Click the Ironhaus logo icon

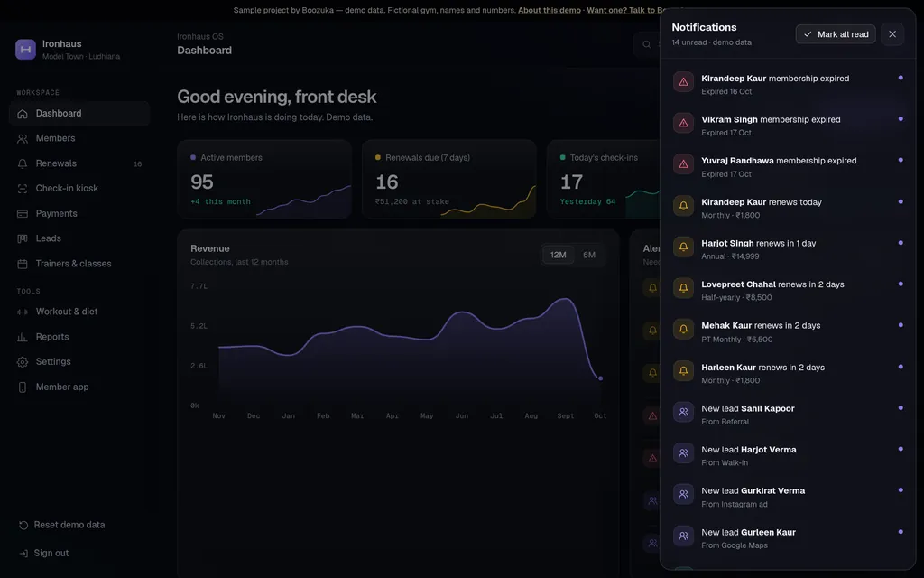pyautogui.click(x=25, y=50)
